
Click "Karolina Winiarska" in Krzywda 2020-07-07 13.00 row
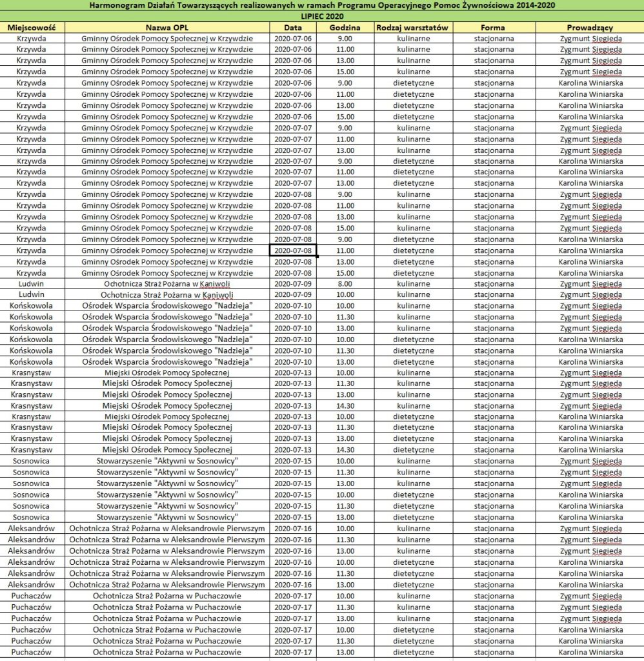click(590, 183)
